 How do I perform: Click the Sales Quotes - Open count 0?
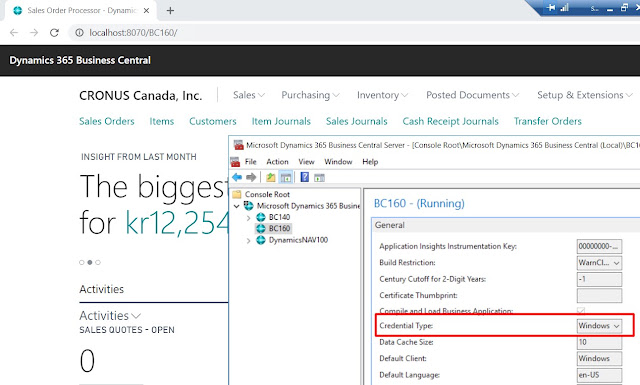(87, 361)
